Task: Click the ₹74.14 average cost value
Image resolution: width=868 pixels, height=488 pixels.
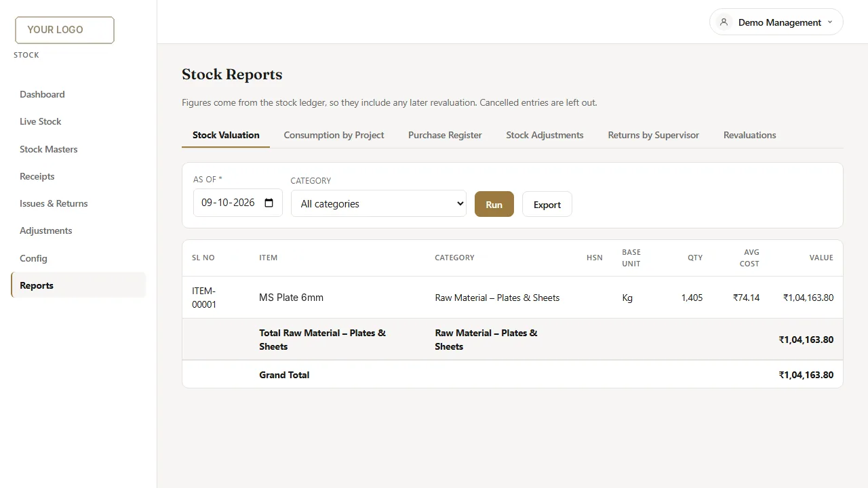Action: (x=746, y=298)
